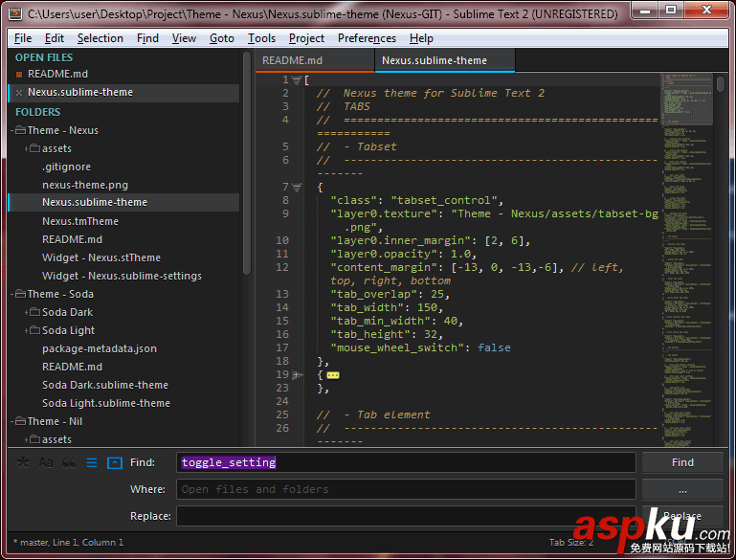Fold the code block at line 7
The image size is (736, 560).
297,188
